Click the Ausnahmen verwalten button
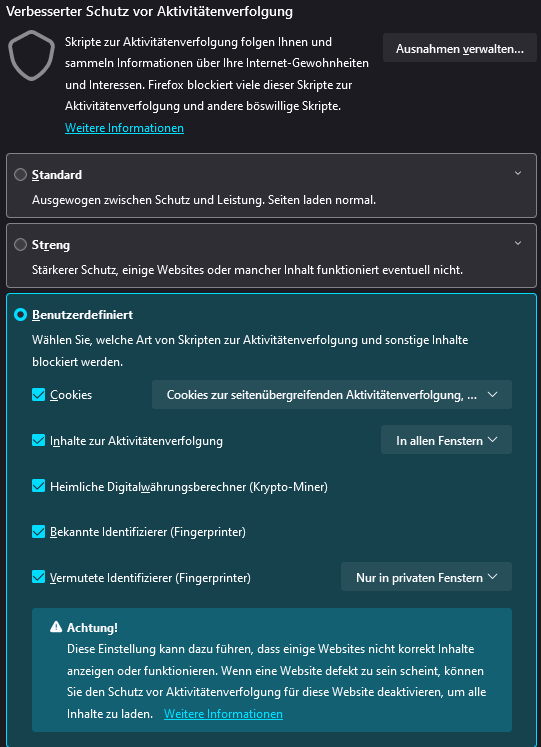The image size is (541, 747). [x=460, y=48]
